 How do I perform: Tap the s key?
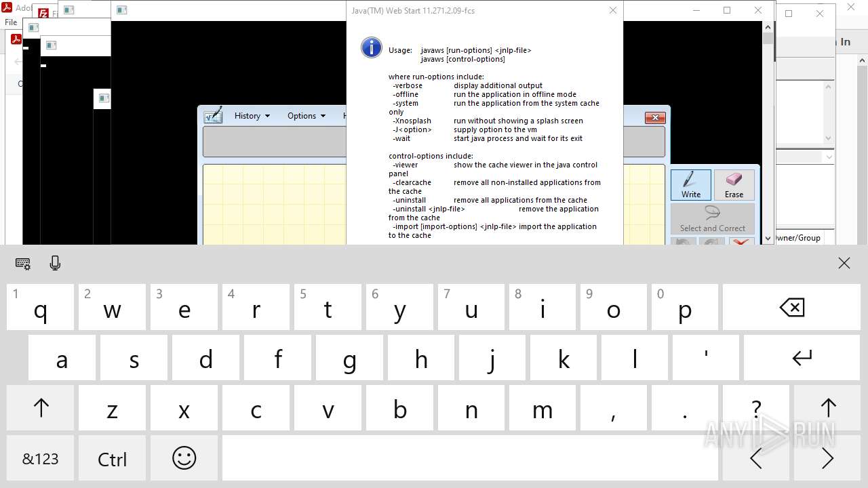point(134,358)
